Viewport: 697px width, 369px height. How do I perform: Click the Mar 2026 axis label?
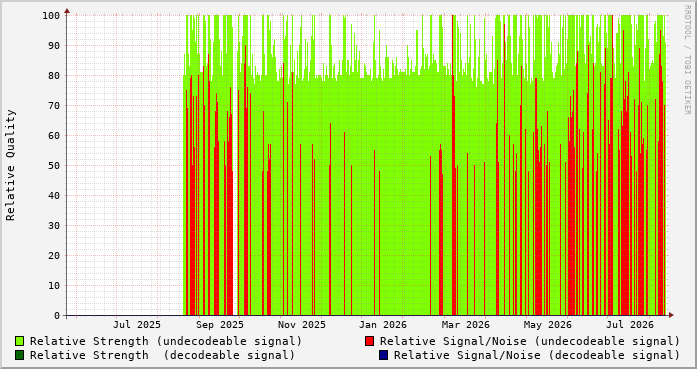pos(465,325)
